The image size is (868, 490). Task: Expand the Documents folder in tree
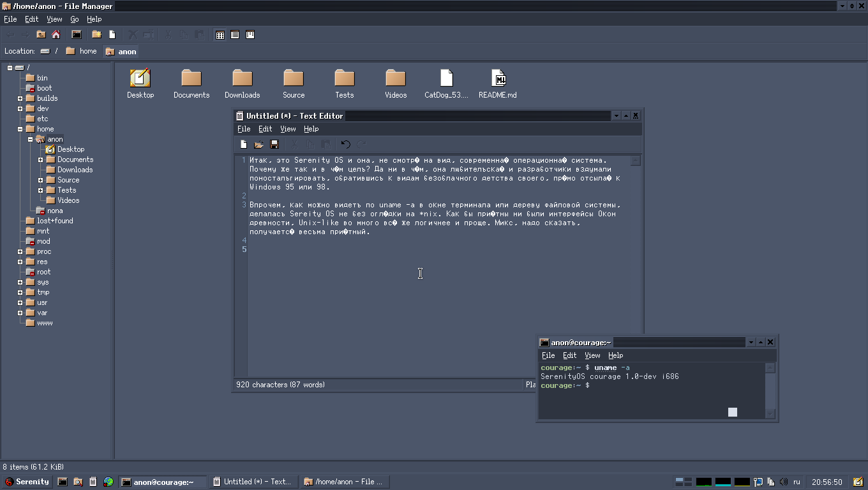coord(41,160)
